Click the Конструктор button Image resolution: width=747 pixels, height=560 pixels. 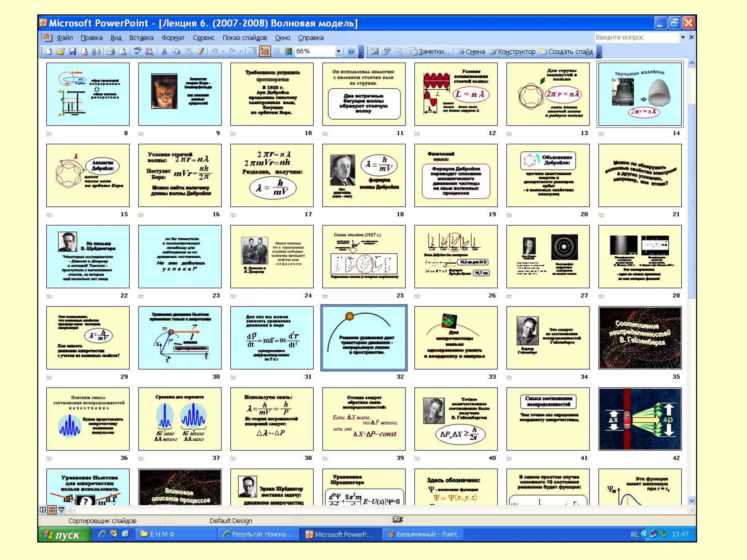[512, 52]
